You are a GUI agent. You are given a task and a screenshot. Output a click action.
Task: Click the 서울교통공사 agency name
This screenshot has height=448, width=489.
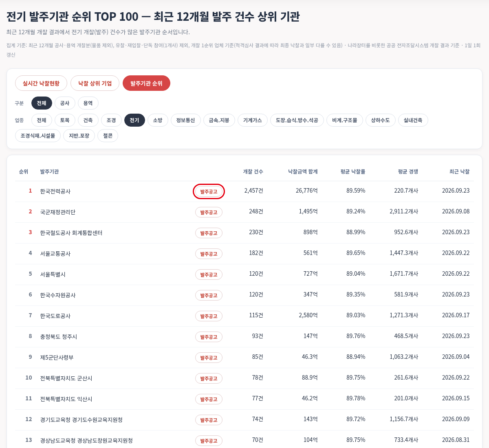(55, 253)
